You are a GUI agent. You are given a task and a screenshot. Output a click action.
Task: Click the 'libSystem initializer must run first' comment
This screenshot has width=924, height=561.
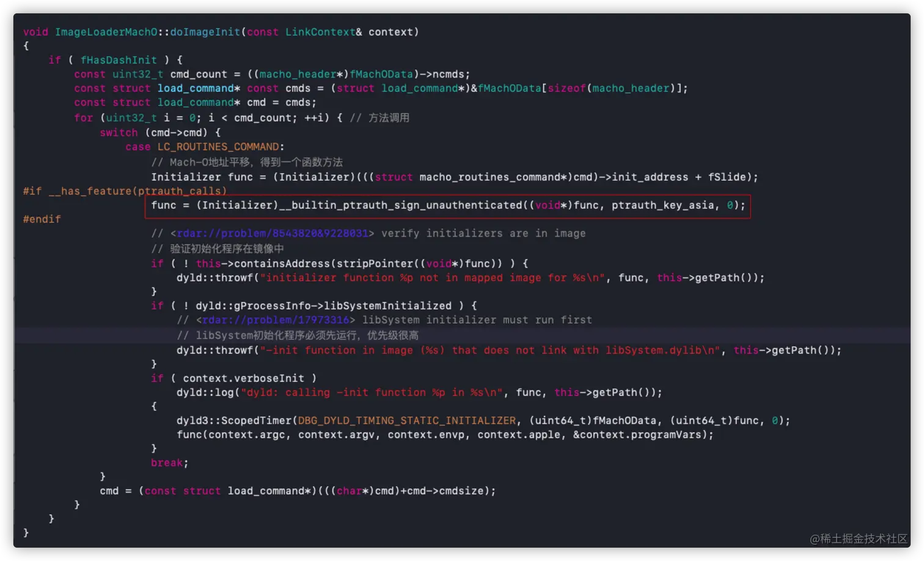point(477,320)
